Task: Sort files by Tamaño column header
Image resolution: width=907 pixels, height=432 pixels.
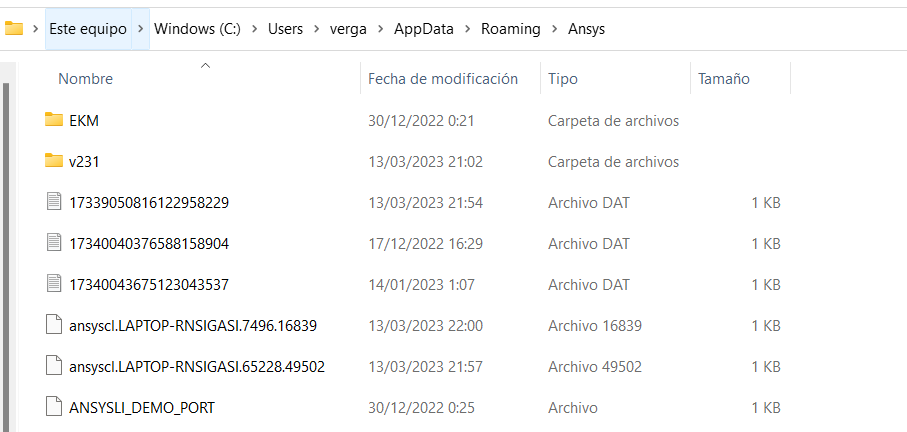Action: [x=724, y=79]
